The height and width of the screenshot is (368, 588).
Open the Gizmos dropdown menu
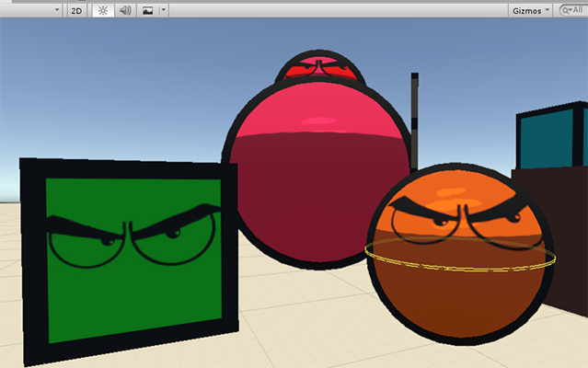point(531,11)
